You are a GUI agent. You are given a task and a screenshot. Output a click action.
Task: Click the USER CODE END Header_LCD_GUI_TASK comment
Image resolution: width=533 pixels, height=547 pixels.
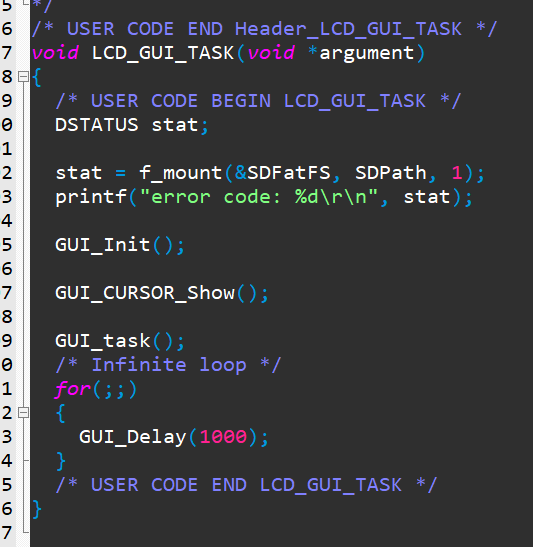[x=264, y=29]
